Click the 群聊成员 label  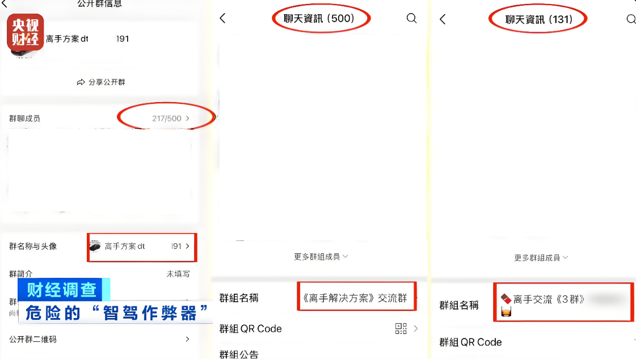pos(25,118)
